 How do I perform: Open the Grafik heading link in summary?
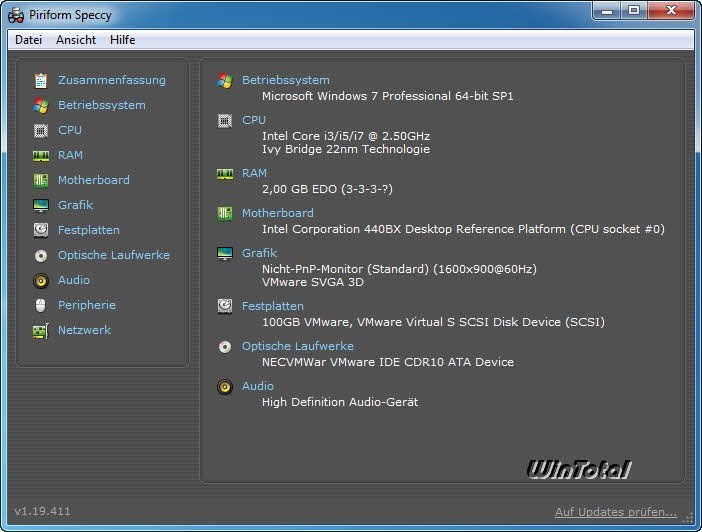tap(259, 253)
